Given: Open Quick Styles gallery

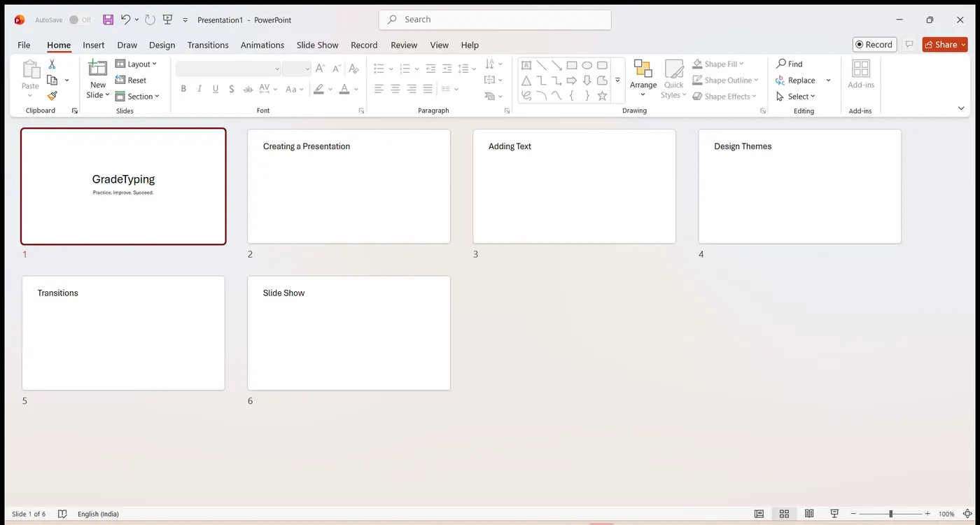Looking at the screenshot, I should 674,78.
